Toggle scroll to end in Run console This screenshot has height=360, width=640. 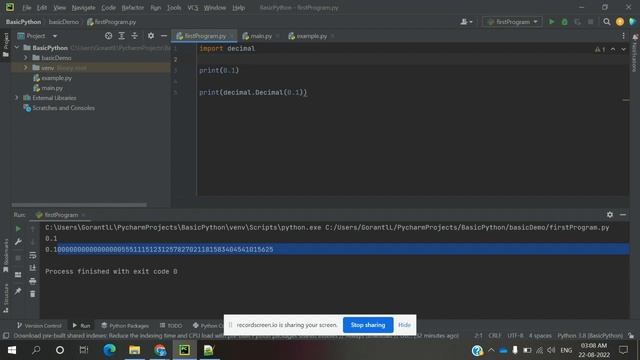[33, 268]
